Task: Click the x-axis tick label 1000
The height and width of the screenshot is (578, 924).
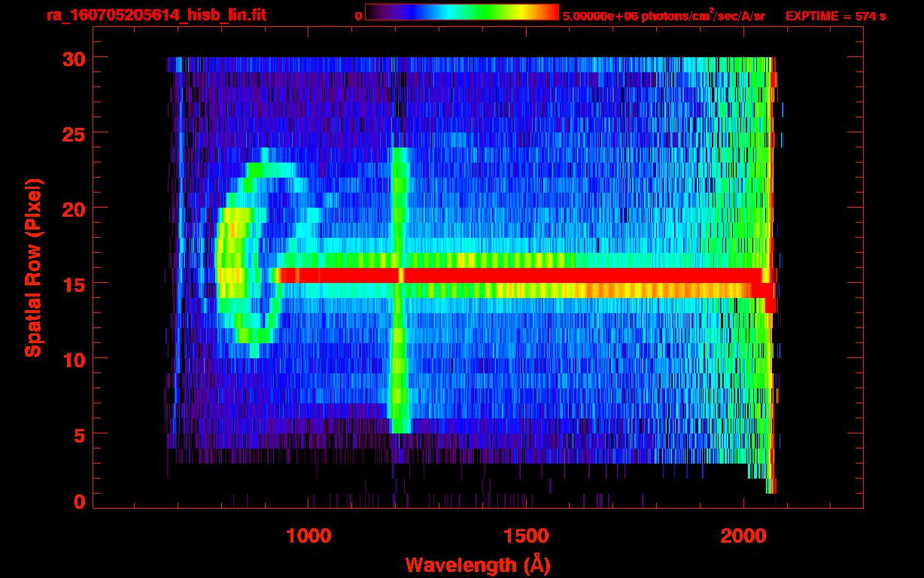Action: [x=309, y=536]
